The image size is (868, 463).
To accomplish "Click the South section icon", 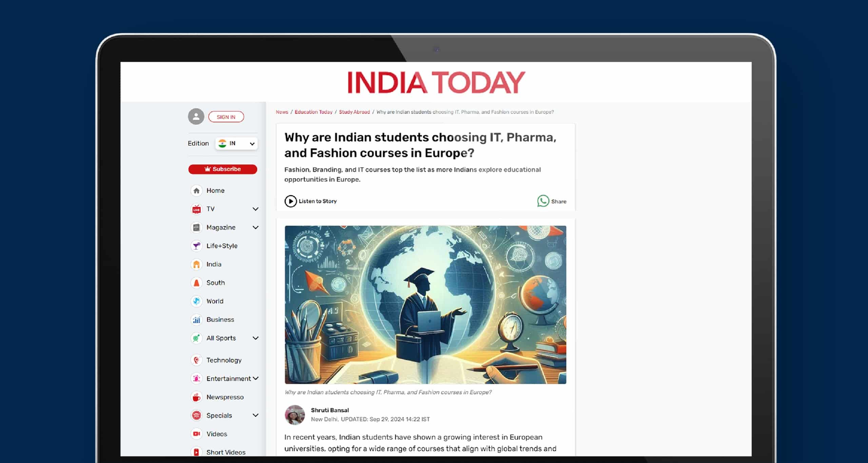I will click(x=196, y=283).
